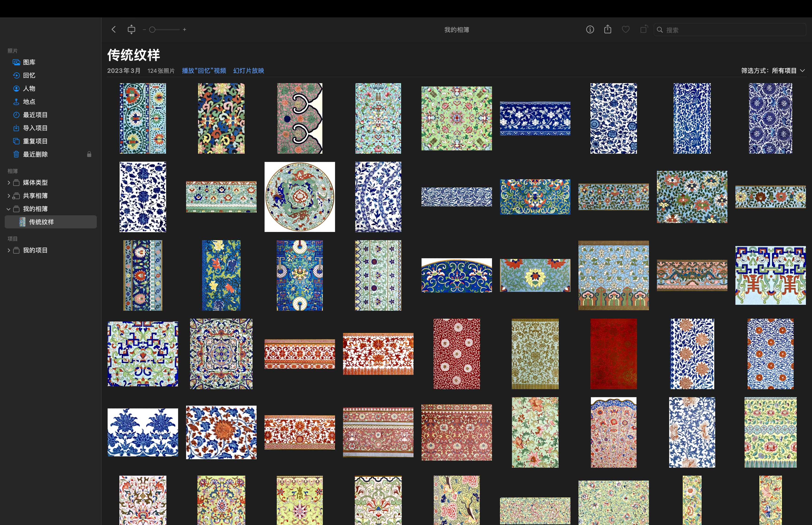Open blue lotus pair on white thumbnail
The height and width of the screenshot is (525, 812).
point(143,432)
